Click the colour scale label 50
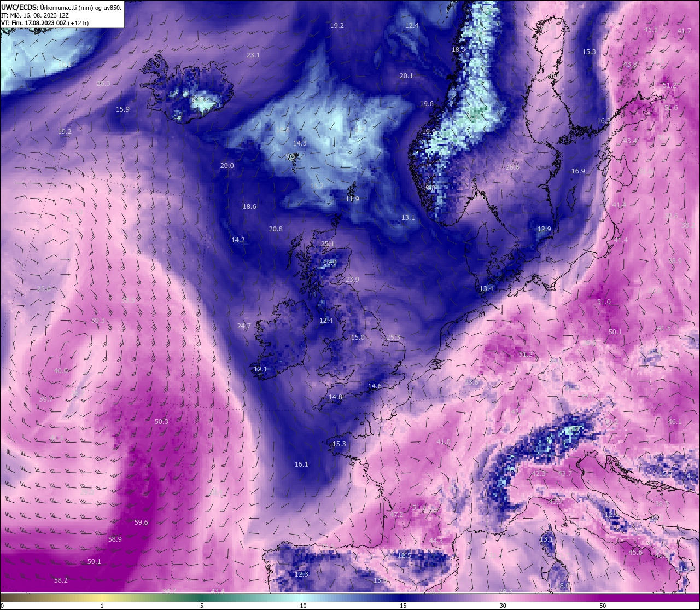The width and height of the screenshot is (700, 610). [x=602, y=606]
